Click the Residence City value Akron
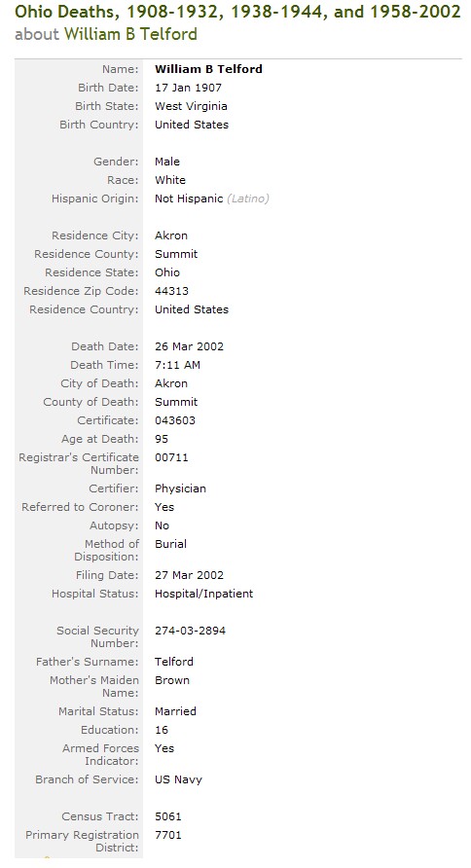Viewport: 471px width, 868px height. [x=171, y=235]
